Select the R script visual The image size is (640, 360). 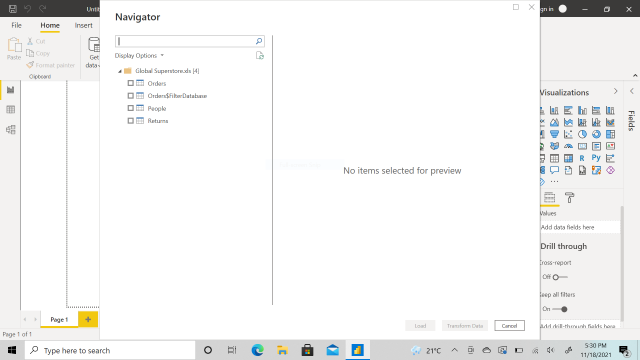click(x=582, y=158)
